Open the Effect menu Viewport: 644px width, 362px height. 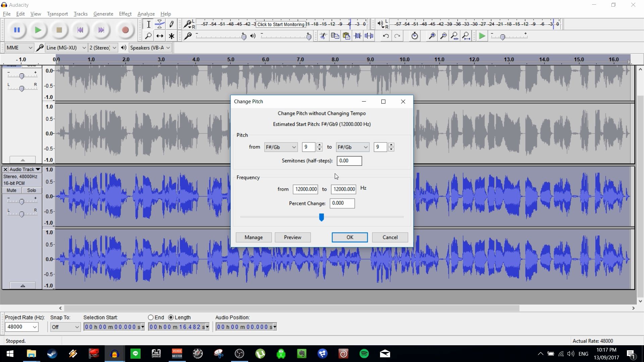125,14
